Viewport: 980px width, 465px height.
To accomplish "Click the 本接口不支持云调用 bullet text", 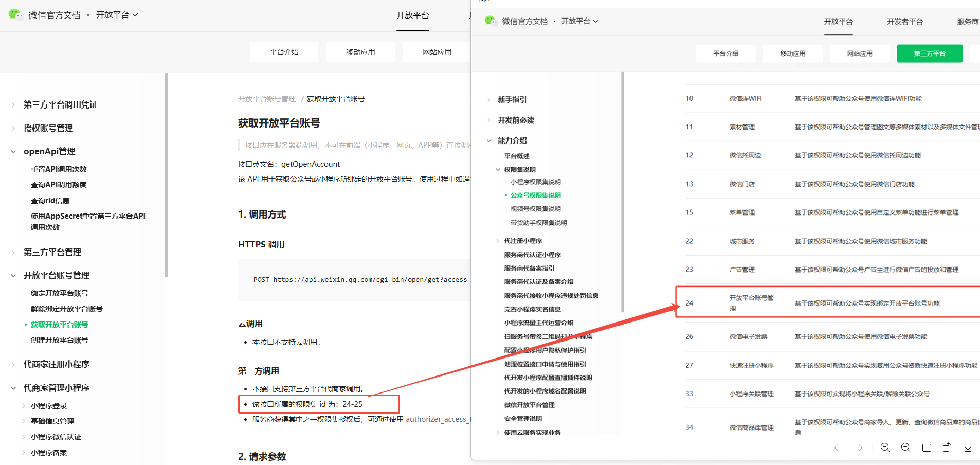I will point(286,342).
